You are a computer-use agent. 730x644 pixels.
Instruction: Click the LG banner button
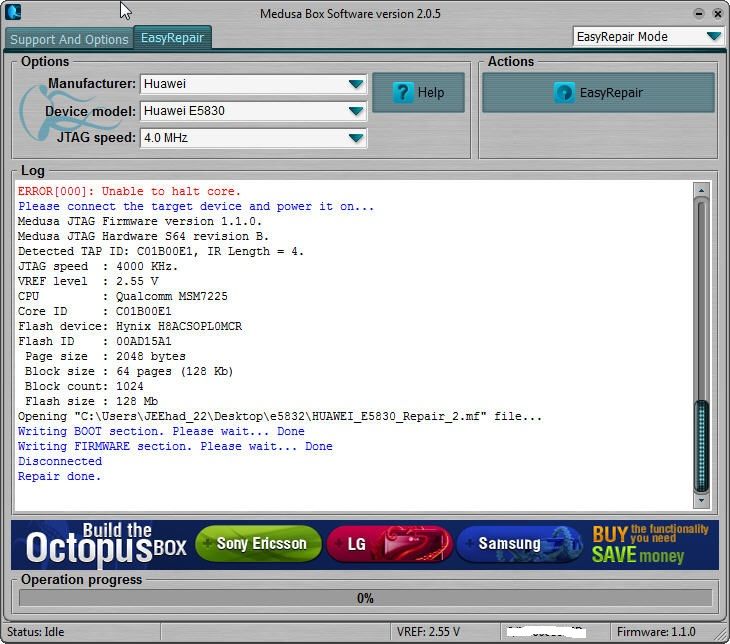pos(389,543)
